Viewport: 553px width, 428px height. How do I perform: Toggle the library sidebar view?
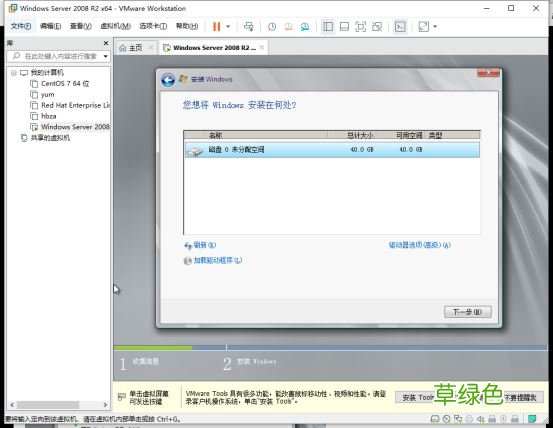coord(328,26)
